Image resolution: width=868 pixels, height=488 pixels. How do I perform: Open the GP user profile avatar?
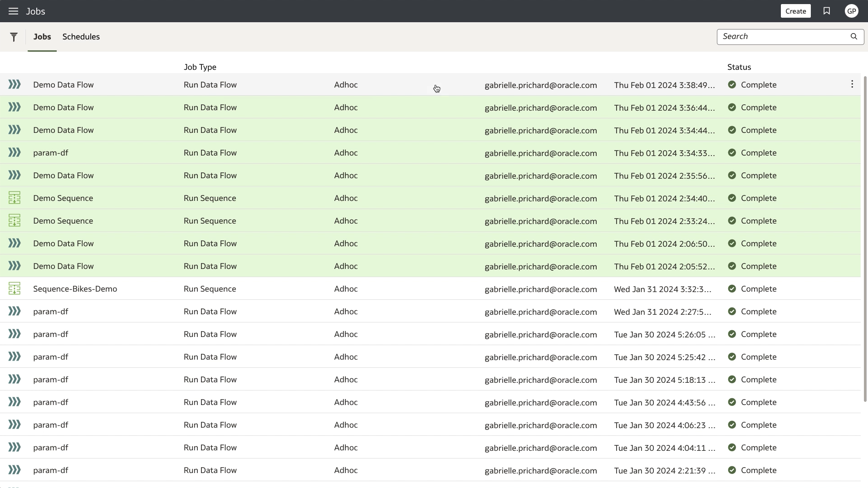[x=852, y=11]
